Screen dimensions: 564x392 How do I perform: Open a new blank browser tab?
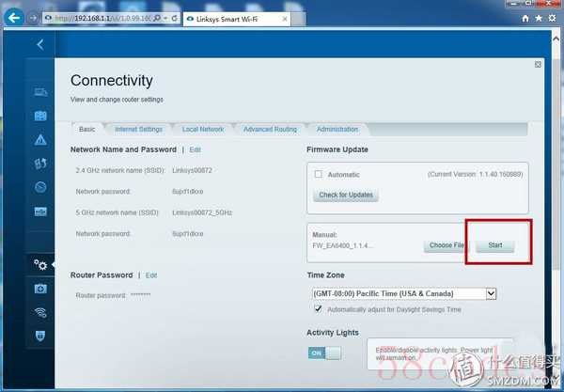point(298,19)
